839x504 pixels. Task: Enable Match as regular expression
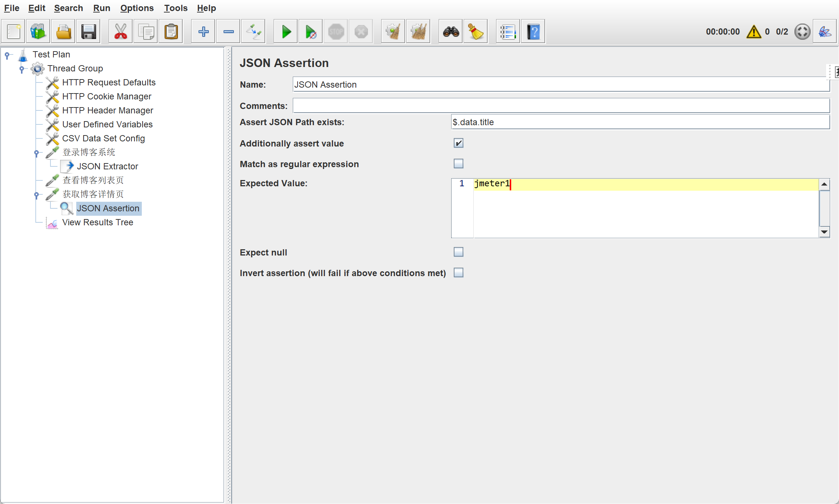coord(458,163)
